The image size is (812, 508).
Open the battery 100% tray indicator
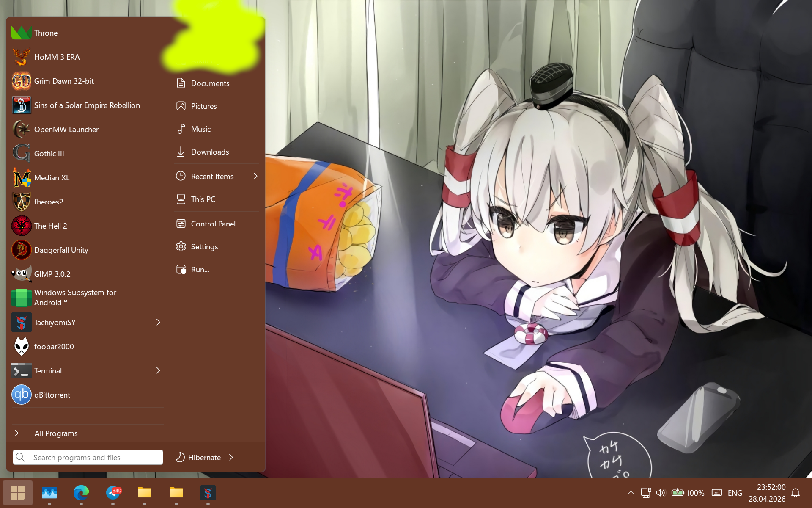coord(688,493)
